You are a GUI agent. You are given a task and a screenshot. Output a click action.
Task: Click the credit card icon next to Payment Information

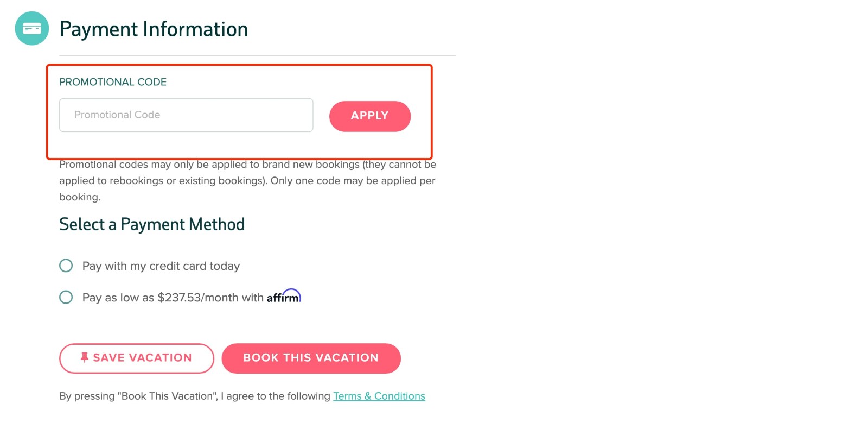(x=31, y=28)
